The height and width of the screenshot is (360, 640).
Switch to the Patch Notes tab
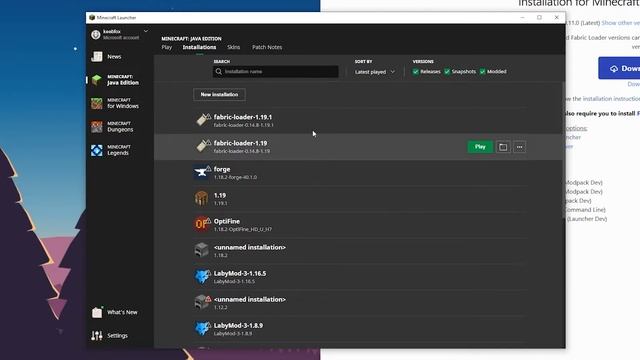click(x=267, y=47)
